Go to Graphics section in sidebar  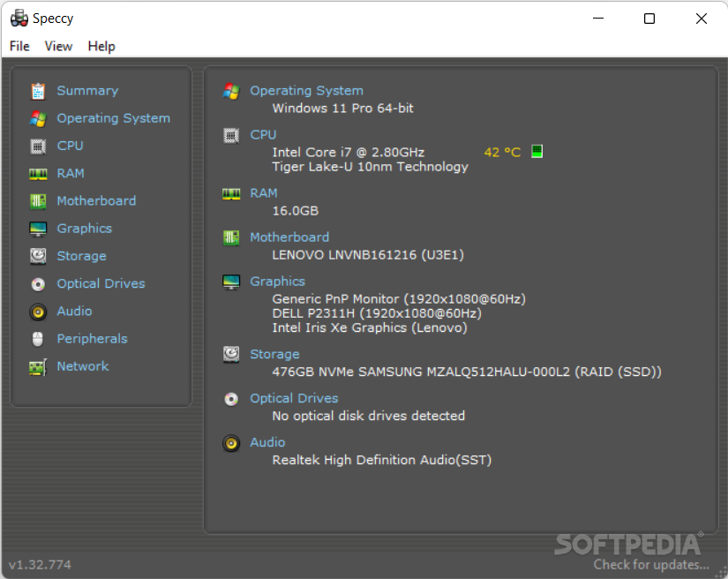(x=85, y=229)
